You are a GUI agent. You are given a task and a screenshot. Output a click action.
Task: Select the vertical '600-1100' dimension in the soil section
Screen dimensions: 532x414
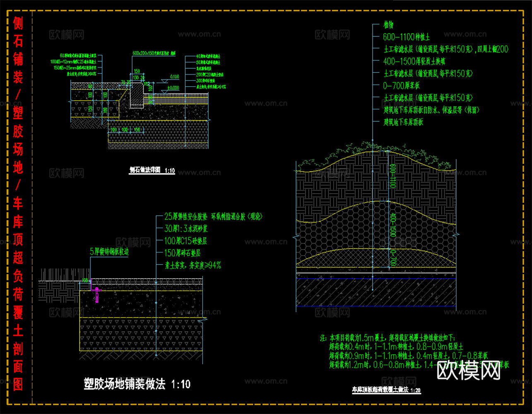393,176
